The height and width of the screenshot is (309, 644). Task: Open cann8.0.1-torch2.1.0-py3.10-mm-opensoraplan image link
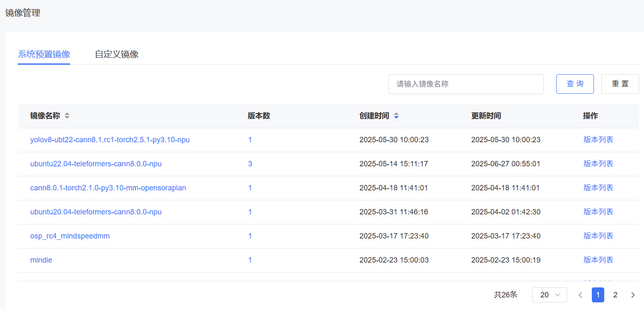(108, 188)
